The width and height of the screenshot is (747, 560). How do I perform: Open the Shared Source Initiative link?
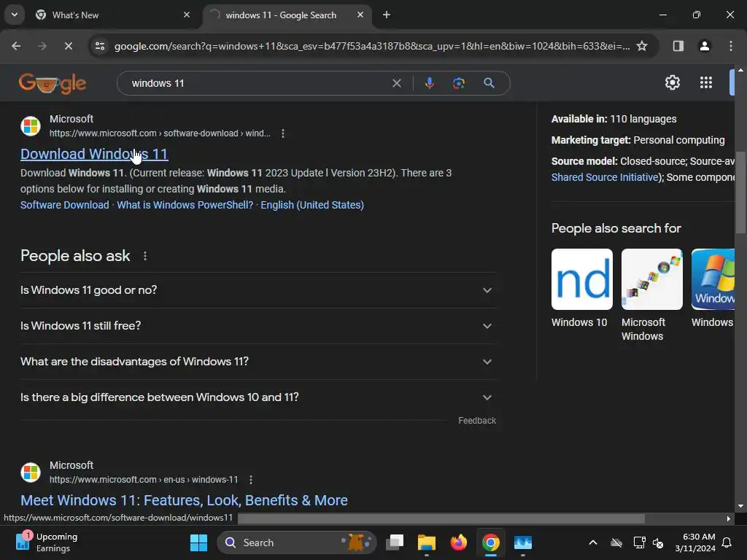pos(605,177)
